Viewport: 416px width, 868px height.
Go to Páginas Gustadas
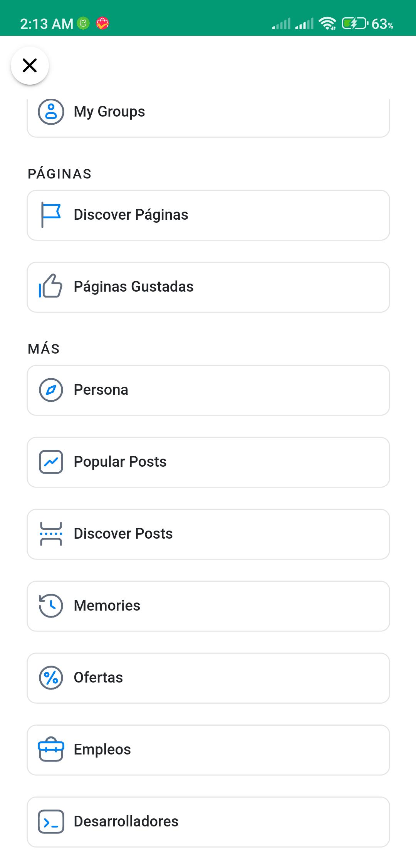[208, 287]
